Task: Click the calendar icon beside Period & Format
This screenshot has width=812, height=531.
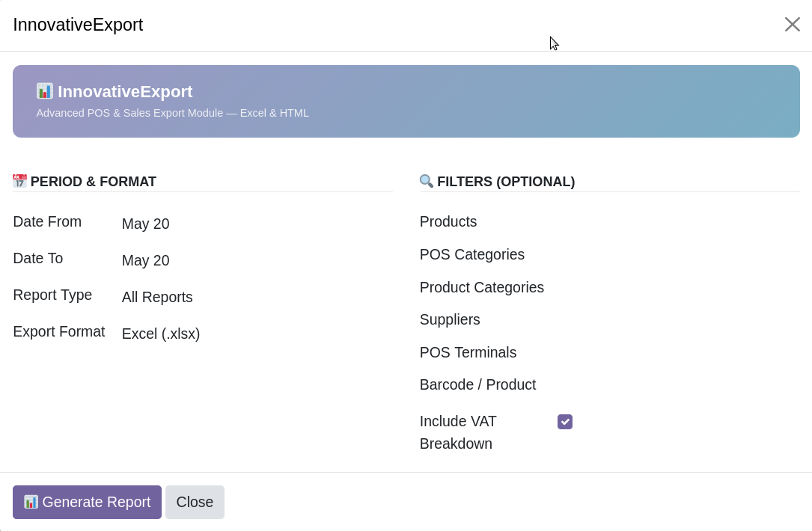Action: coord(19,181)
